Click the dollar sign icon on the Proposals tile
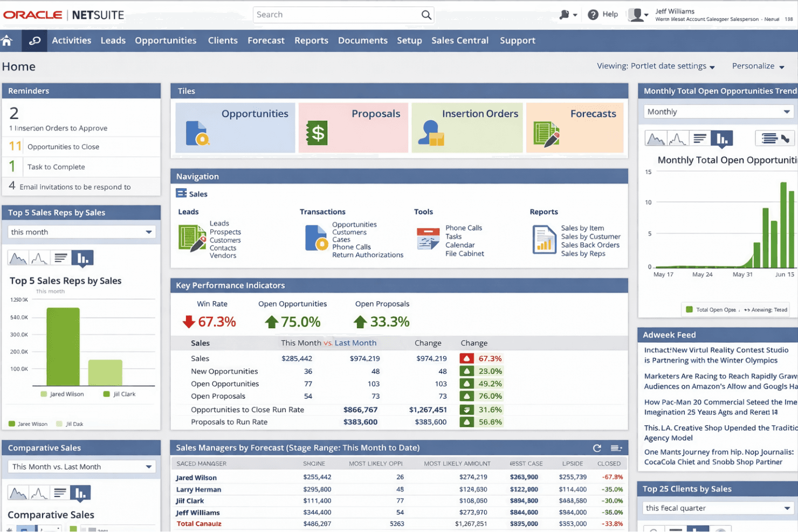This screenshot has width=798, height=532. click(x=317, y=133)
